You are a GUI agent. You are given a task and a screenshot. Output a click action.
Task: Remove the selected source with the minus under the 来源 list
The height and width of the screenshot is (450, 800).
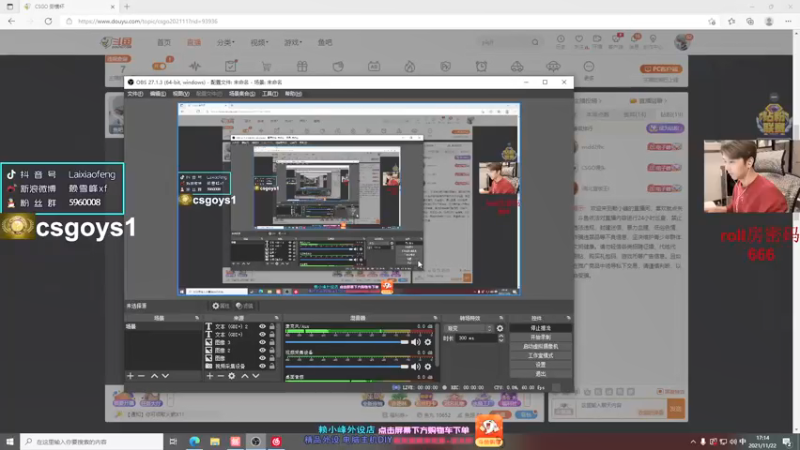click(220, 376)
